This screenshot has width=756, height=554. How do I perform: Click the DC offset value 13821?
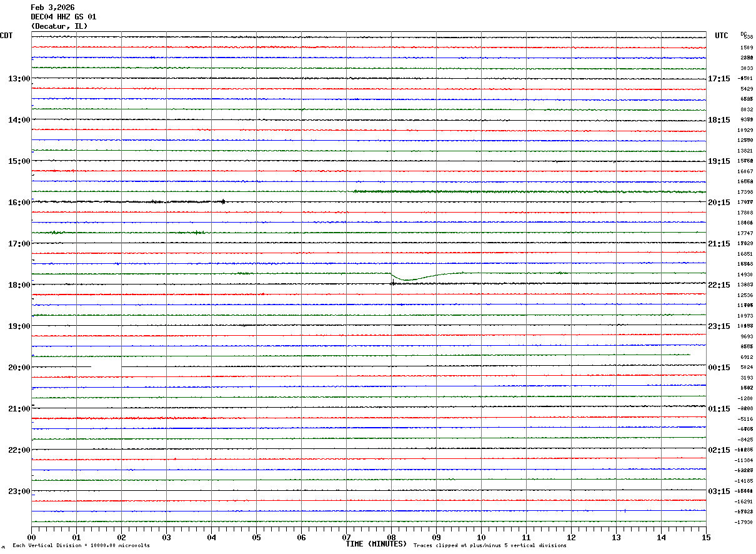pyautogui.click(x=745, y=151)
